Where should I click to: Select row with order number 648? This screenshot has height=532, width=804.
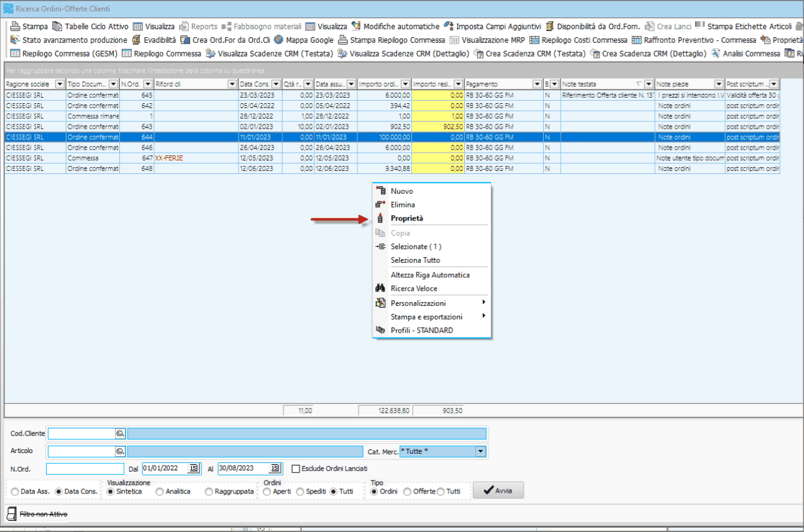point(392,168)
